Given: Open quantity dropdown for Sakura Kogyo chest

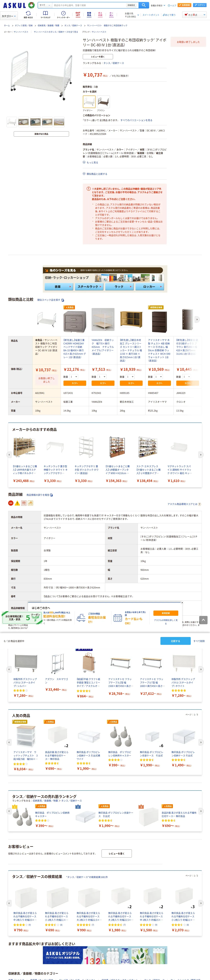Looking at the screenshot, I should (x=74, y=377).
